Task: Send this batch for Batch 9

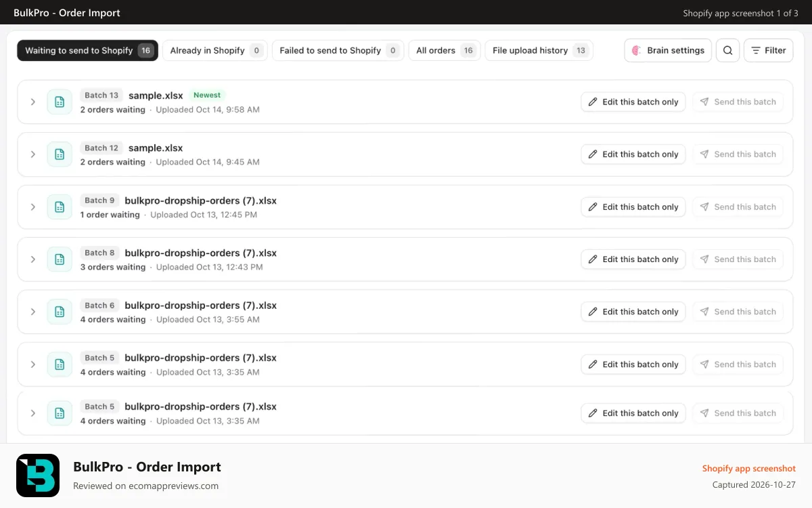Action: click(x=738, y=207)
